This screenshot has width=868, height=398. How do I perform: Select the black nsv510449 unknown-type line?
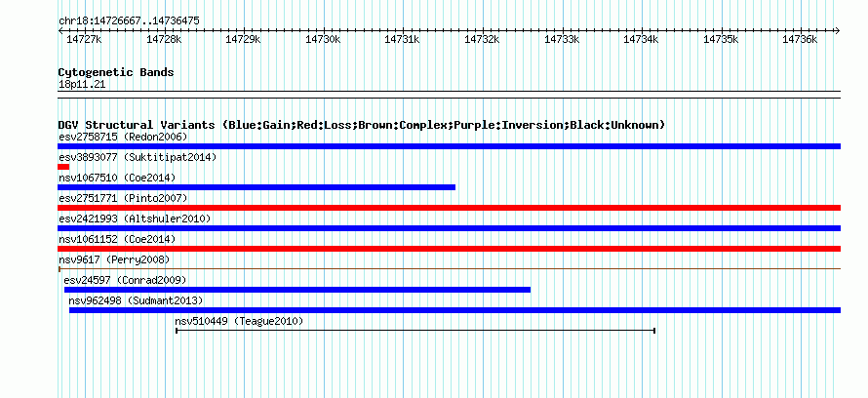coord(415,331)
